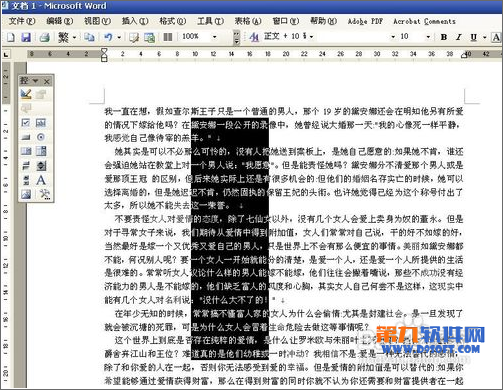The width and height of the screenshot is (503, 390).
Task: Click the right indent marker on ruler
Action: (464, 56)
